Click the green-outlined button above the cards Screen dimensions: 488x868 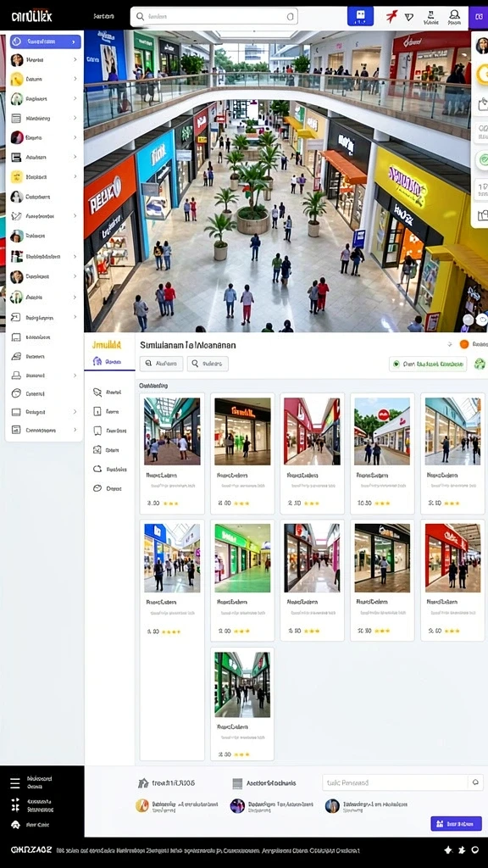coord(428,364)
